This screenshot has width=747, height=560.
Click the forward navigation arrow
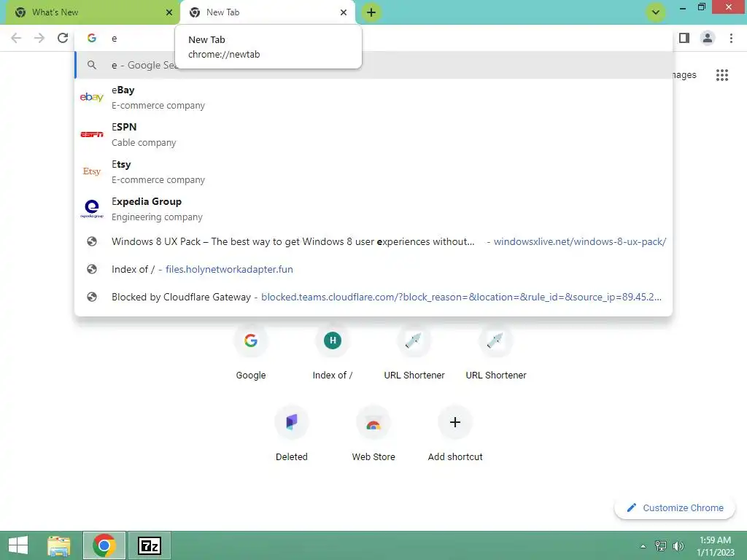39,38
